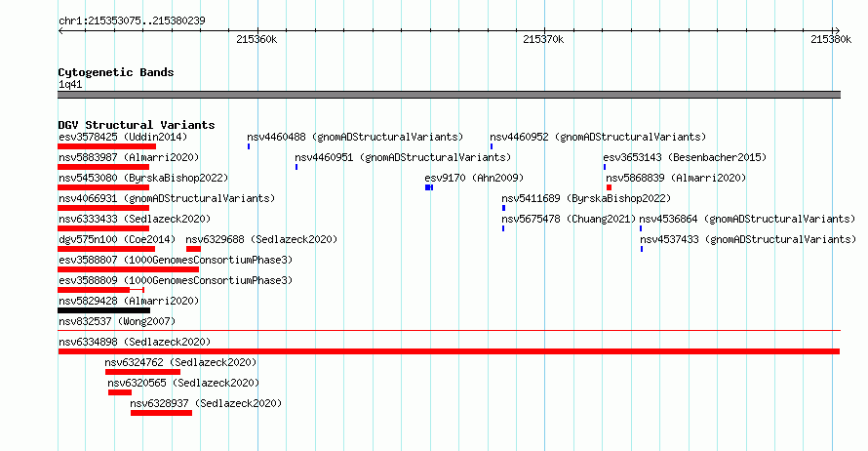The image size is (868, 451).
Task: Click nsv5868839 (Almarri2020) variant label
Action: 676,178
